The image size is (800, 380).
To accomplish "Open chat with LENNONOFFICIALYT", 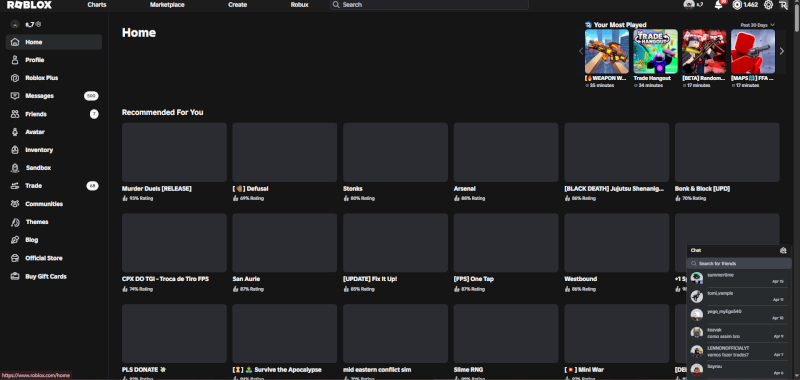I will [738, 351].
